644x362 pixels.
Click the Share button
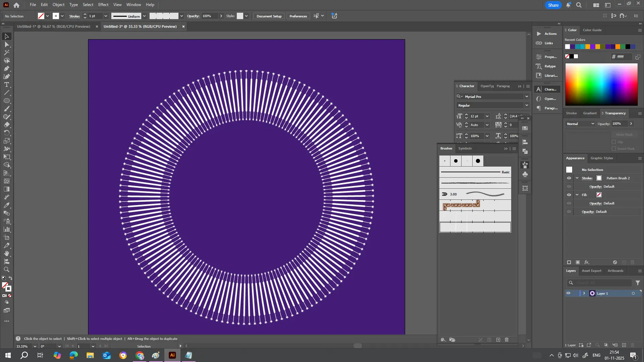[553, 5]
